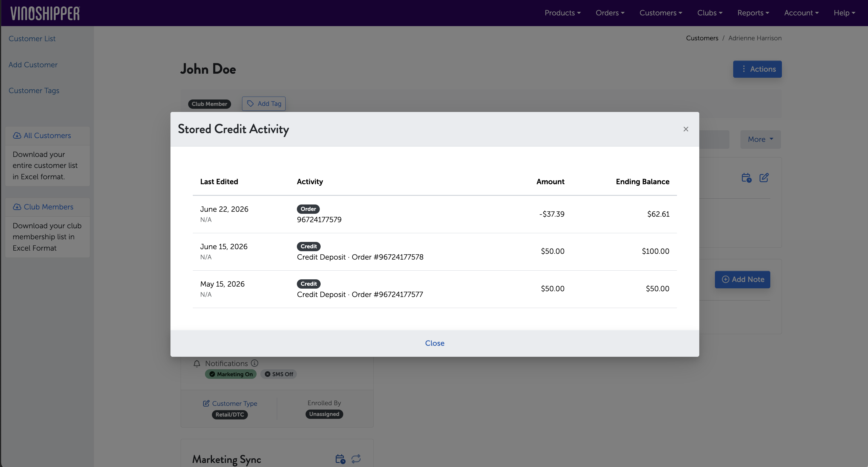Screen dimensions: 868x467
Task: Expand the Customers menu
Action: (661, 13)
